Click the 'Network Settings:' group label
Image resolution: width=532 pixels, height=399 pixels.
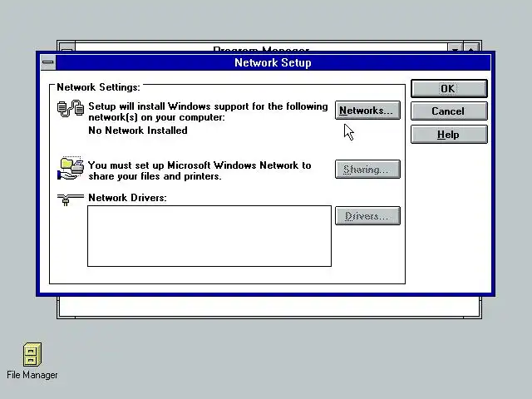(x=98, y=87)
